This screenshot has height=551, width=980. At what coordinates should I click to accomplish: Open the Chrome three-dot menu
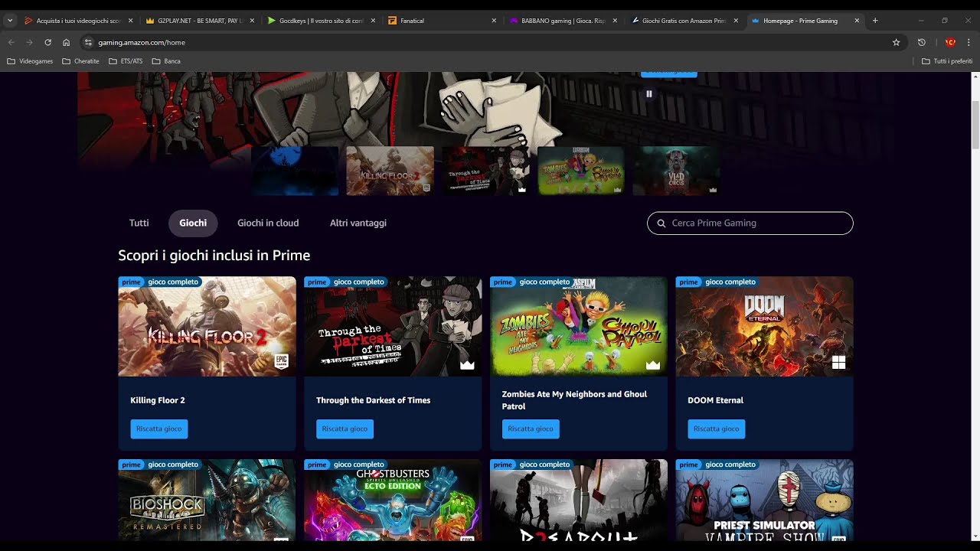[x=969, y=42]
